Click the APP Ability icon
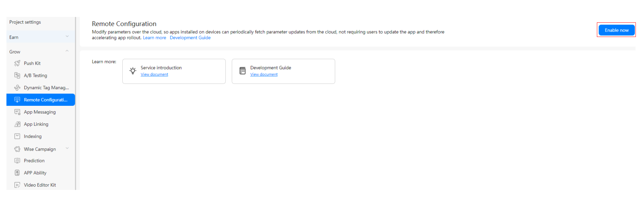The height and width of the screenshot is (214, 644). tap(17, 173)
